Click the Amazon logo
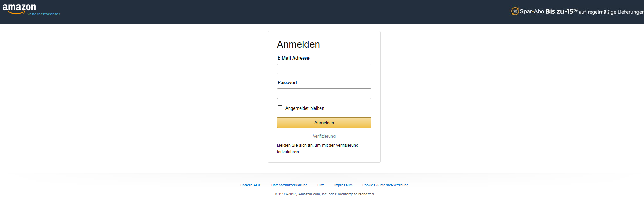Viewport: 644px width, 206px height. point(19,8)
